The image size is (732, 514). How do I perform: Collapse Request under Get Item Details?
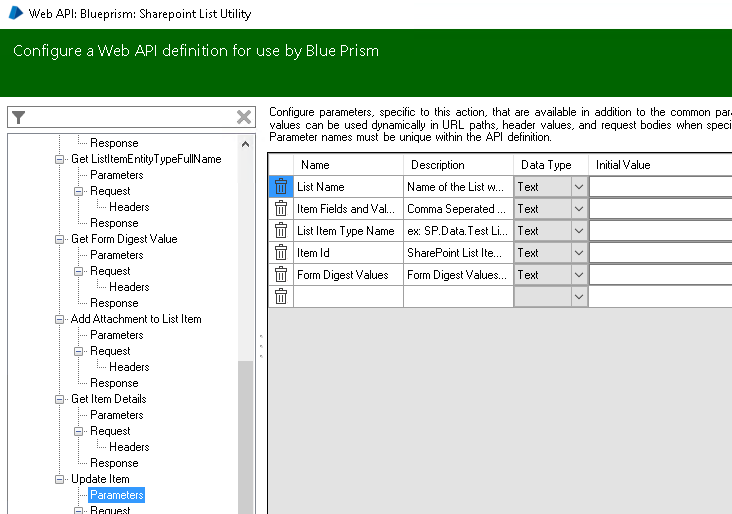tap(78, 431)
